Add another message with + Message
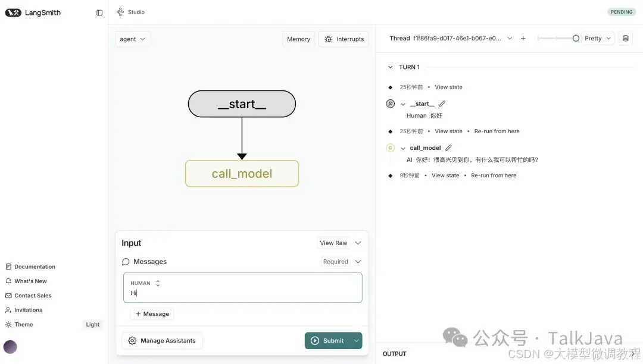643x364 pixels. click(152, 313)
